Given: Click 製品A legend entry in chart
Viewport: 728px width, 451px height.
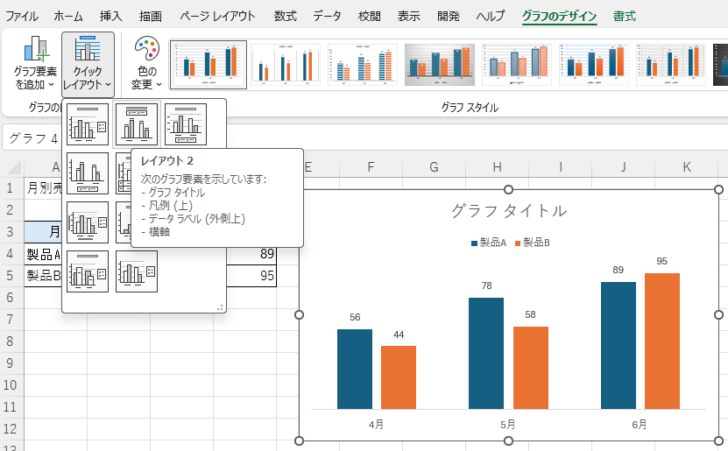Looking at the screenshot, I should [488, 242].
